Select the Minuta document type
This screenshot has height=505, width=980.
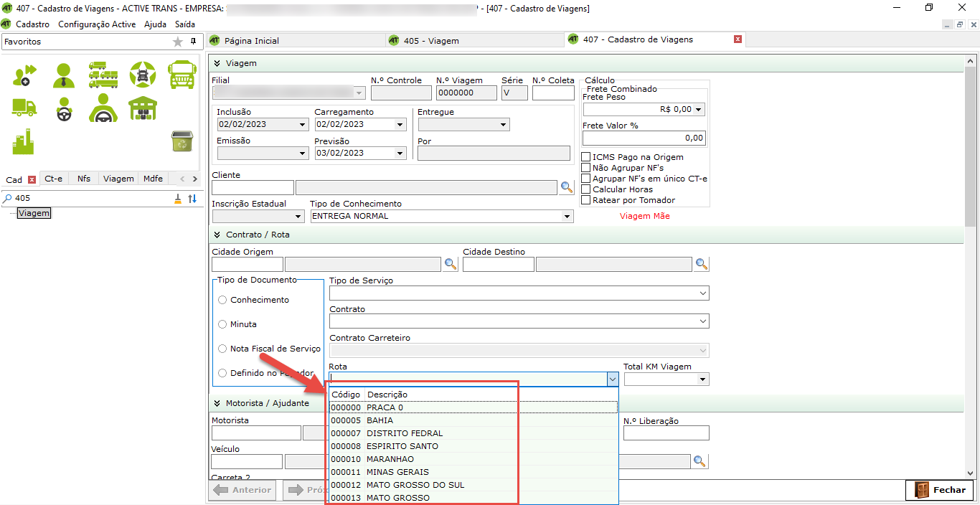[x=222, y=324]
